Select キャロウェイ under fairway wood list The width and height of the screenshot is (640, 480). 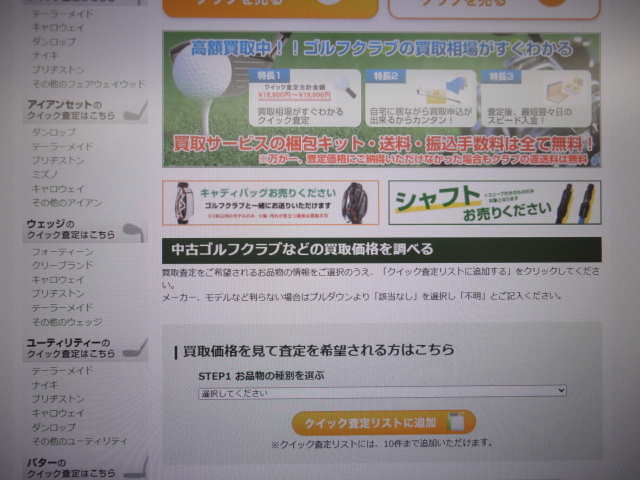(58, 28)
